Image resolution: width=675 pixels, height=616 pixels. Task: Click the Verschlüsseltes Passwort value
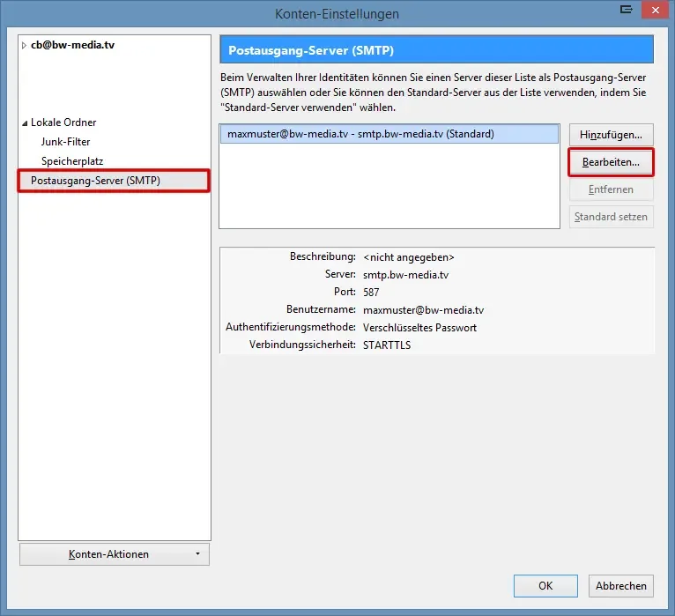coord(419,328)
